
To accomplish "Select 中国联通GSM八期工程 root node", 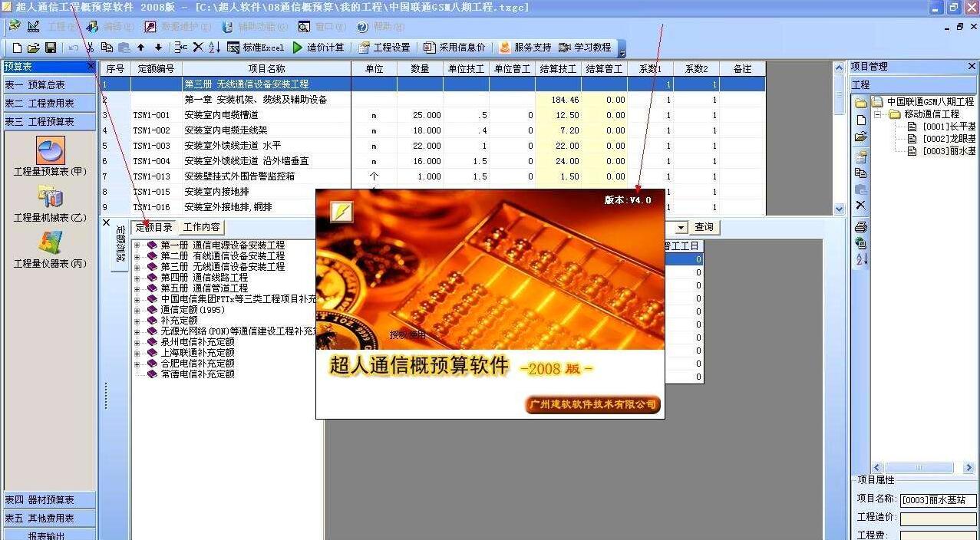I will pyautogui.click(x=930, y=102).
